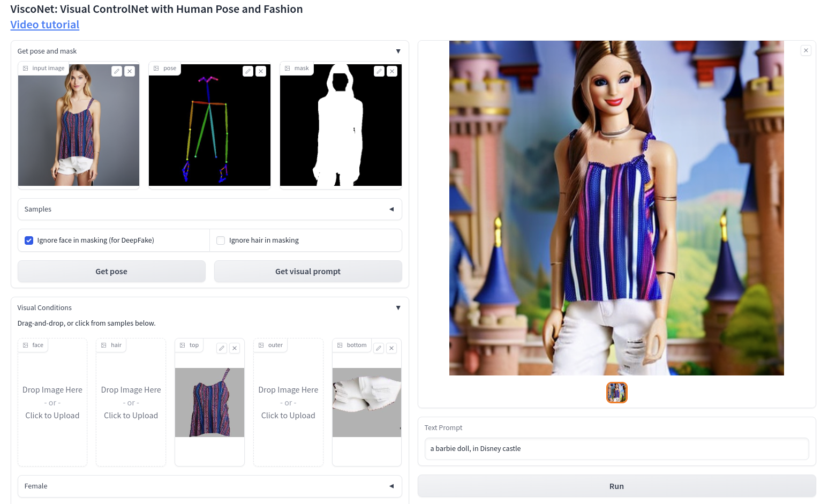Expand the Female samples accordion
The height and width of the screenshot is (504, 821).
click(x=391, y=486)
